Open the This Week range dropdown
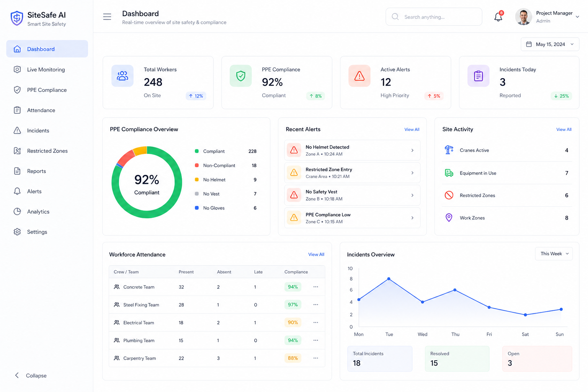Viewport: 588px width, 392px height. 554,254
